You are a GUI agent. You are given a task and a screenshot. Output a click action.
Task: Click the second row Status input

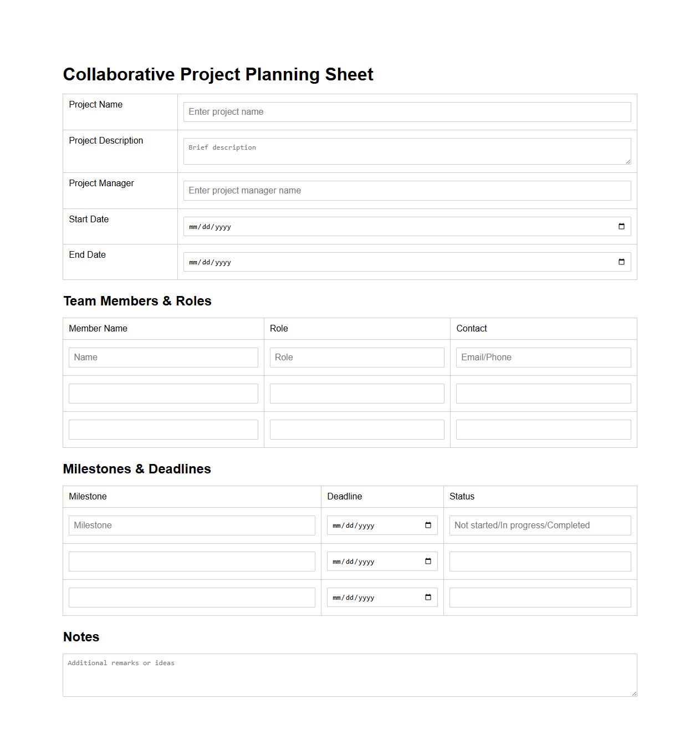(540, 561)
